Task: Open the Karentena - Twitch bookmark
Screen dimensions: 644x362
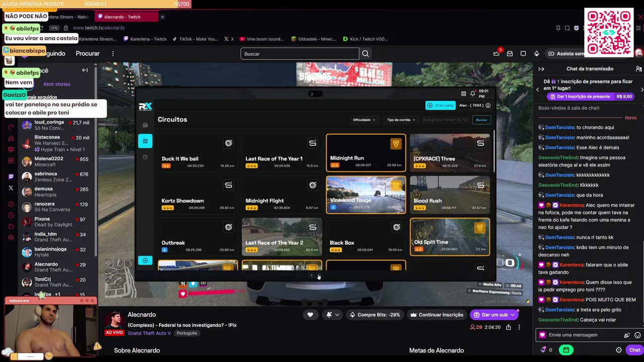Action: (145, 39)
